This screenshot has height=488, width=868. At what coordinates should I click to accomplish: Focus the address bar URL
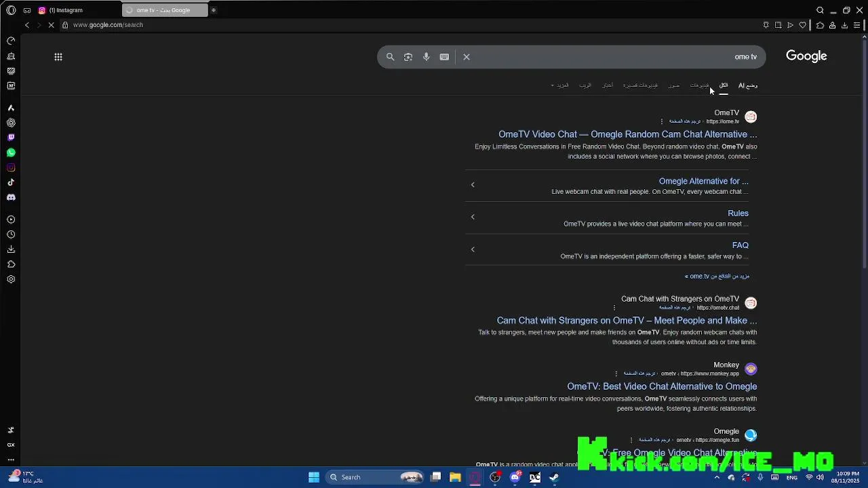tap(108, 25)
